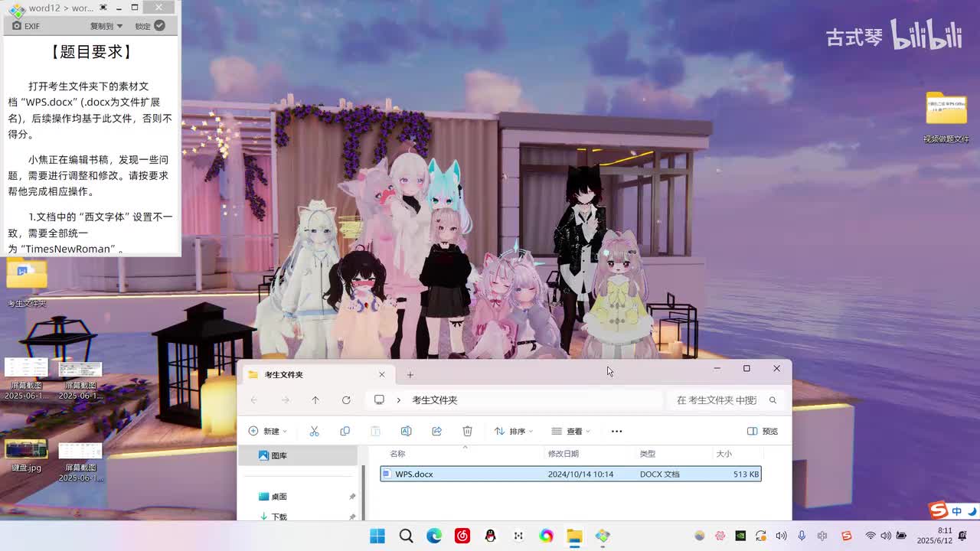The height and width of the screenshot is (551, 980).
Task: Open Windows Start menu
Action: (x=377, y=536)
